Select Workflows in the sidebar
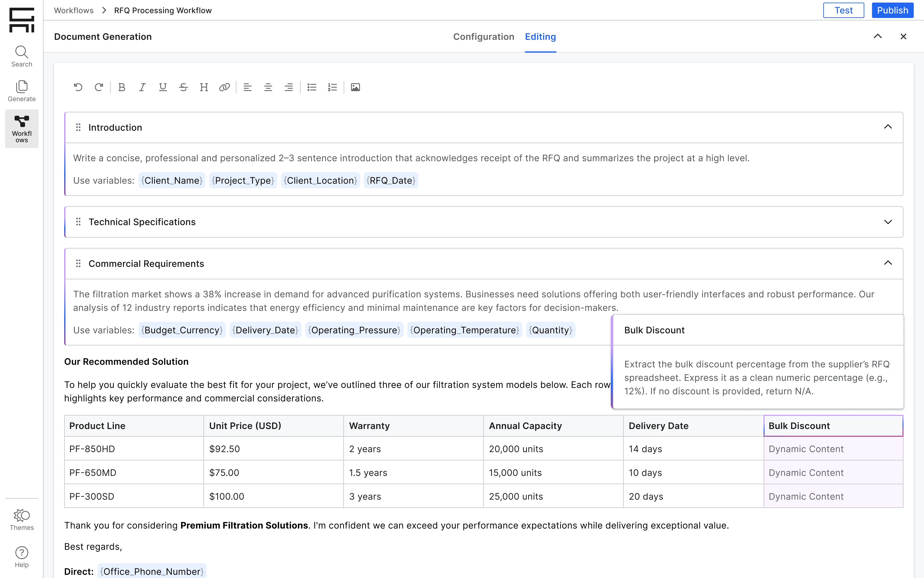The height and width of the screenshot is (578, 924). (22, 129)
